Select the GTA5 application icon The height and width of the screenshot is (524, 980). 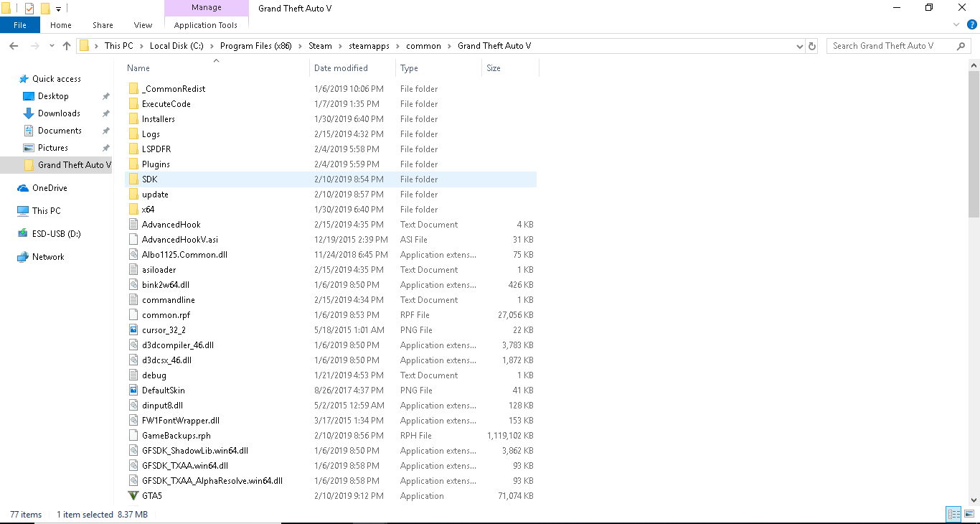click(133, 496)
